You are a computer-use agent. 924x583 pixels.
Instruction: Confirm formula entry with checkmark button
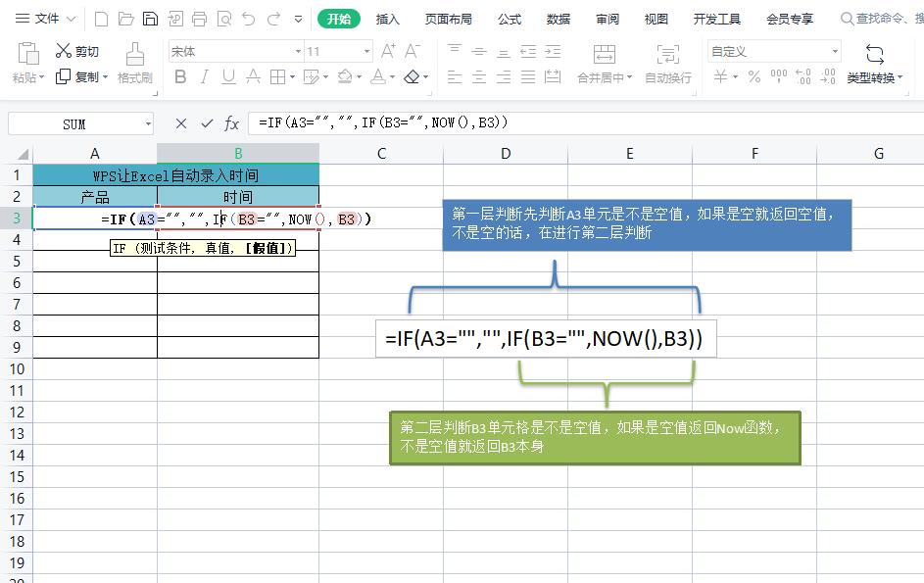206,123
